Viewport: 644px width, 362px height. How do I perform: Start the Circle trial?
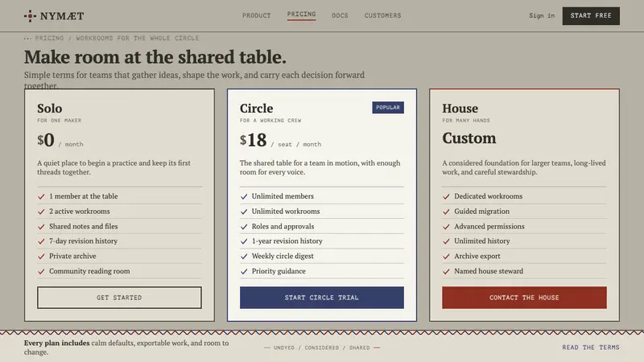(321, 298)
